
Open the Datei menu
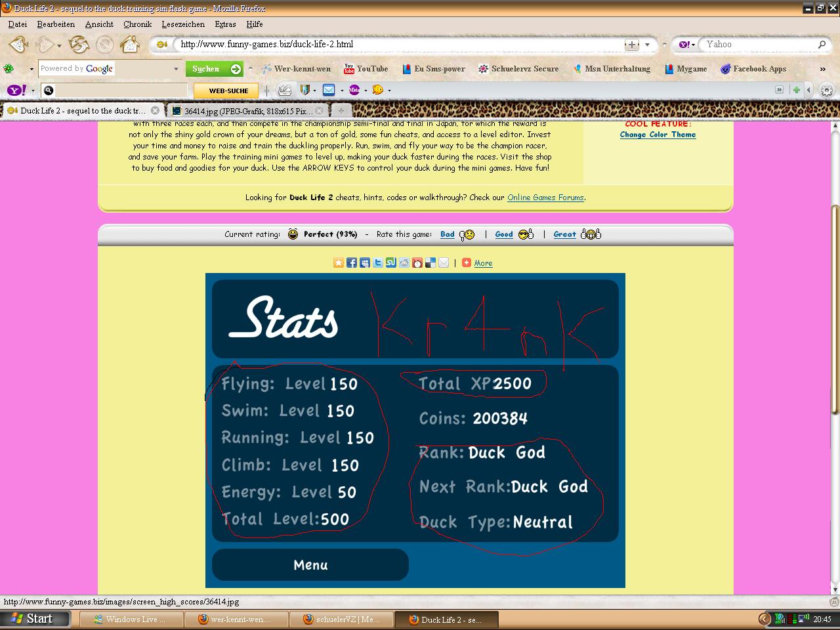tap(18, 24)
